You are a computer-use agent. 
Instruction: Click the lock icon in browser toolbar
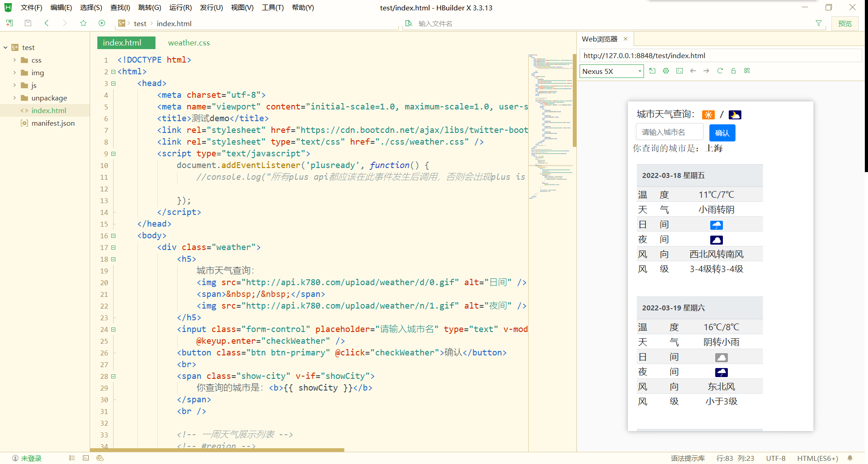tap(733, 71)
